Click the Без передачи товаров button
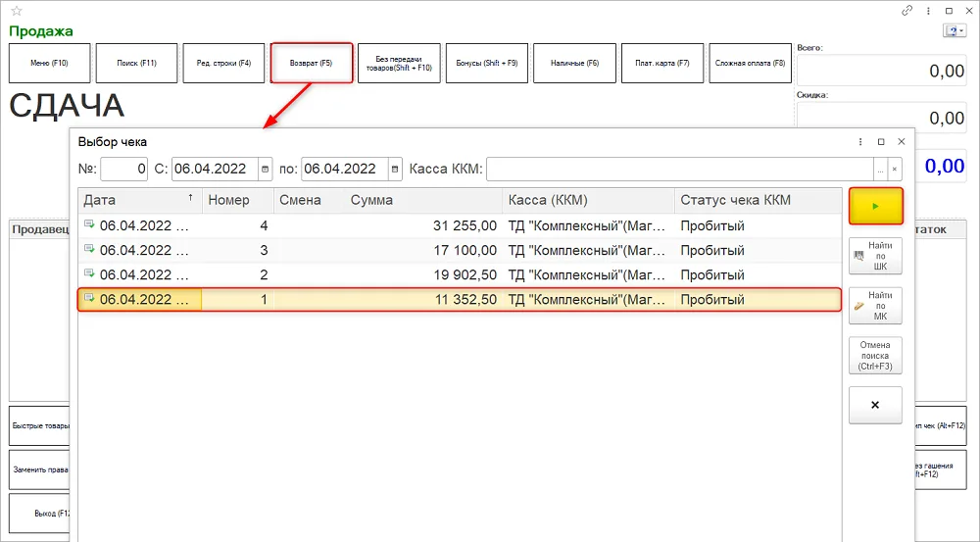 [x=400, y=63]
